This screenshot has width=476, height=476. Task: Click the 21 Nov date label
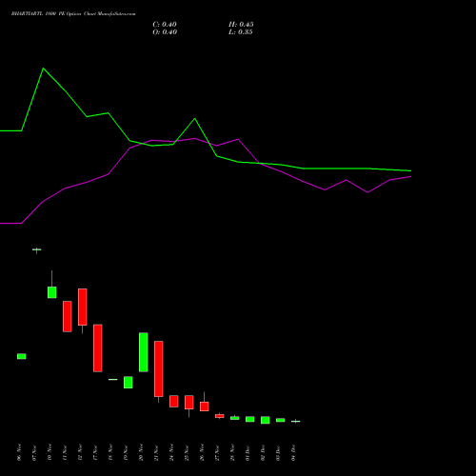tap(156, 452)
